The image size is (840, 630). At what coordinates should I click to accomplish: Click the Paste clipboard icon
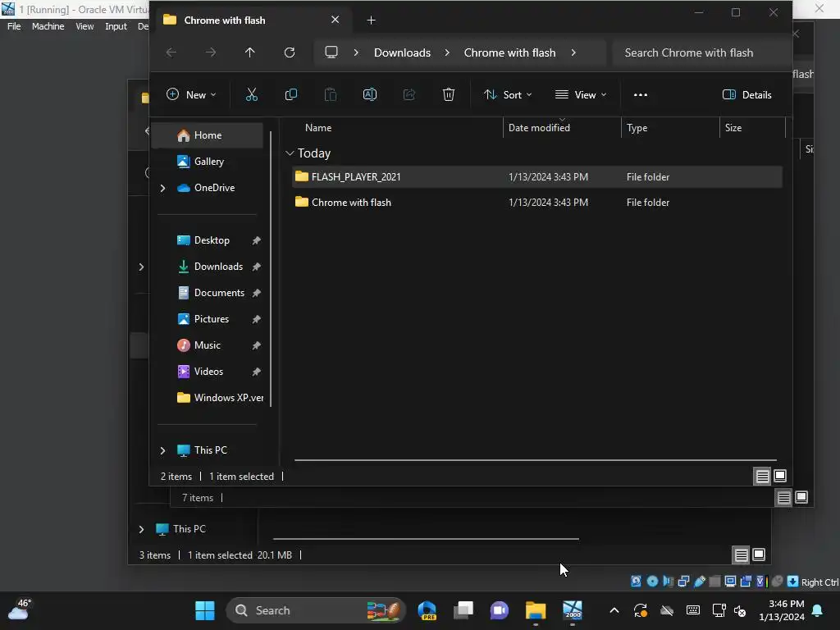[x=331, y=95]
